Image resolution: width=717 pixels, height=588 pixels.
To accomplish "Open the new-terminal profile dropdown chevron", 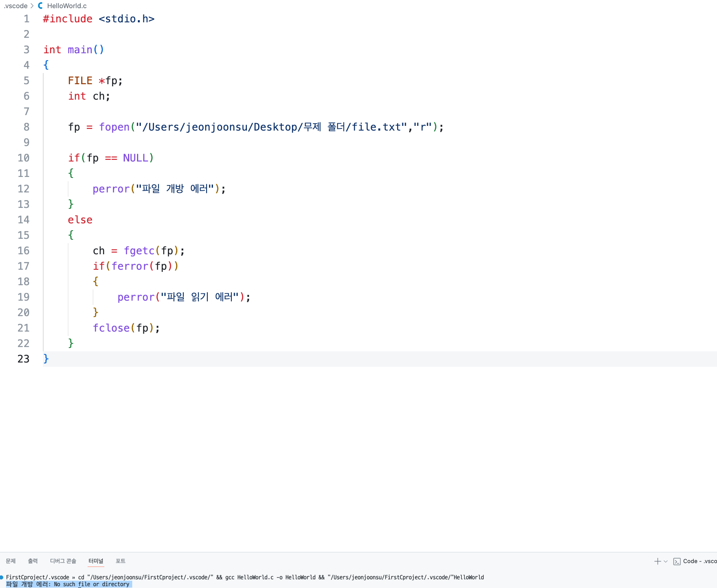I will tap(666, 561).
